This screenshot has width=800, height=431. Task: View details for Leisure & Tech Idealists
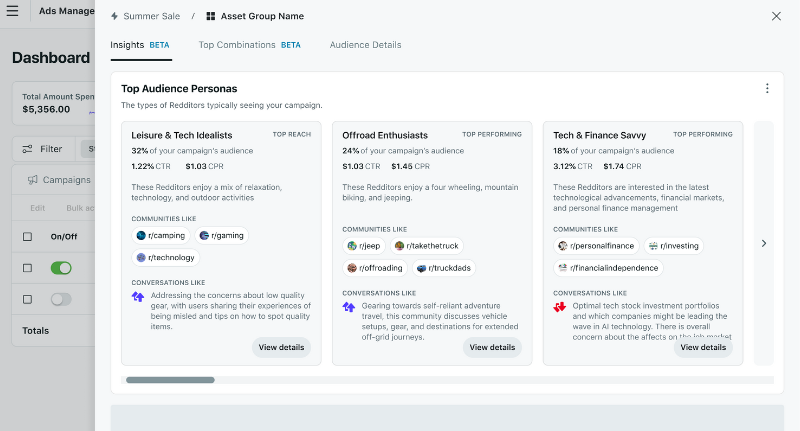pyautogui.click(x=281, y=347)
